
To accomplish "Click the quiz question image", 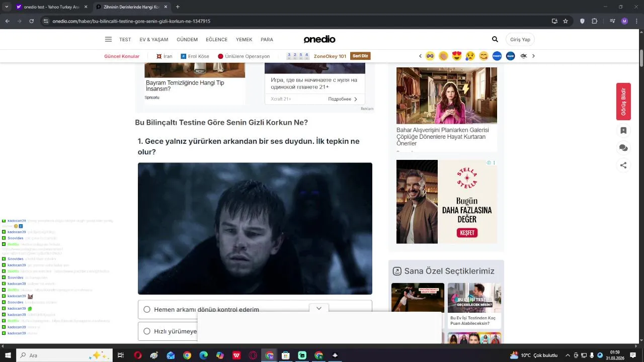I will click(255, 228).
